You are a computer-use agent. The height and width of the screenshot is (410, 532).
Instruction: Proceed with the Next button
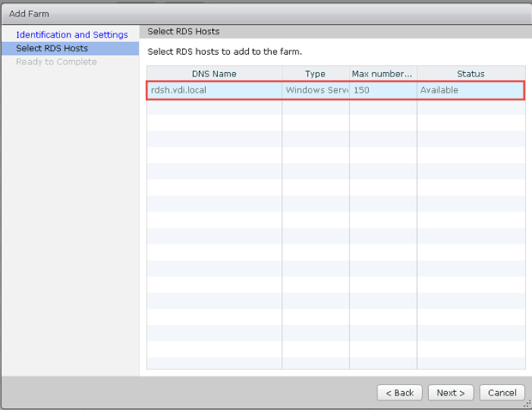[450, 393]
